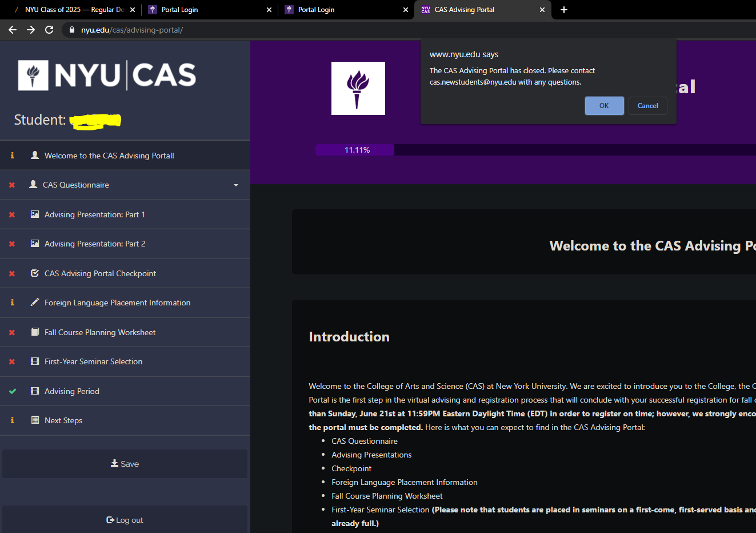Viewport: 756px width, 533px height.
Task: Click the book icon for Fall Course Planning
Action: click(x=35, y=332)
